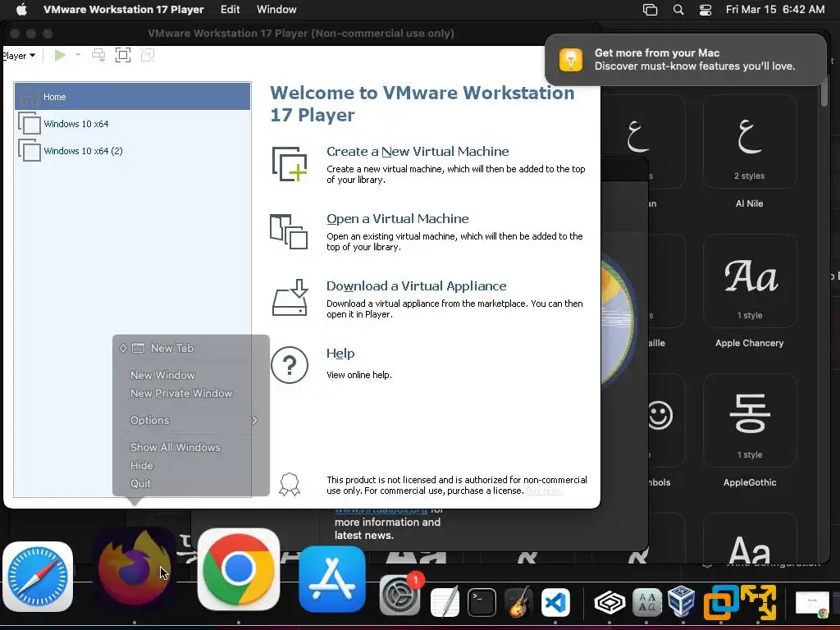Screen dimensions: 840x630
Task: Open the Player dropdown menu
Action: click(x=18, y=56)
